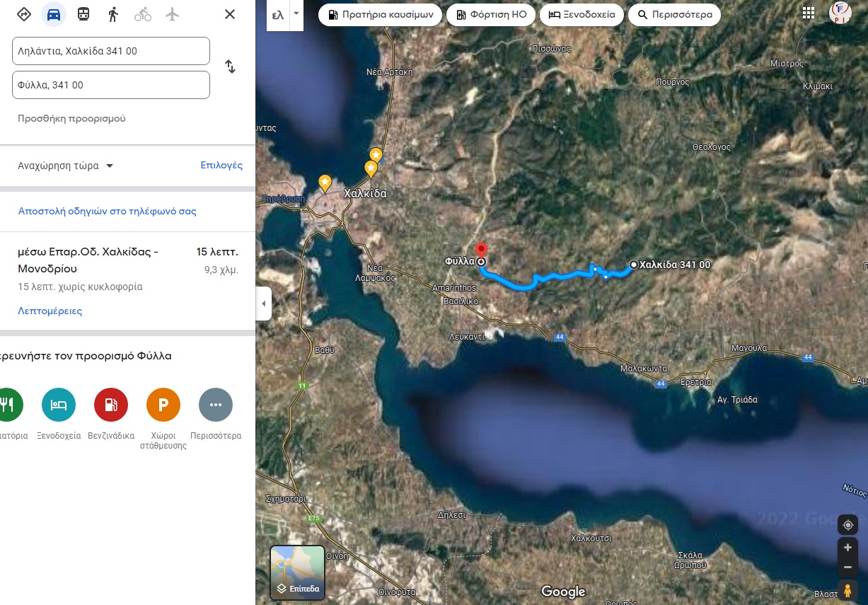Switch to walking directions mode

click(113, 14)
